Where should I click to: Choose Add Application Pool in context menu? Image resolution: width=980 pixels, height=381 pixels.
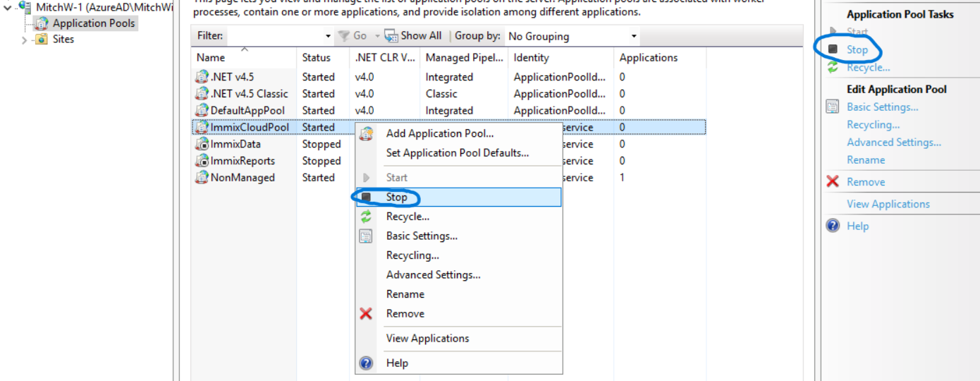point(440,133)
